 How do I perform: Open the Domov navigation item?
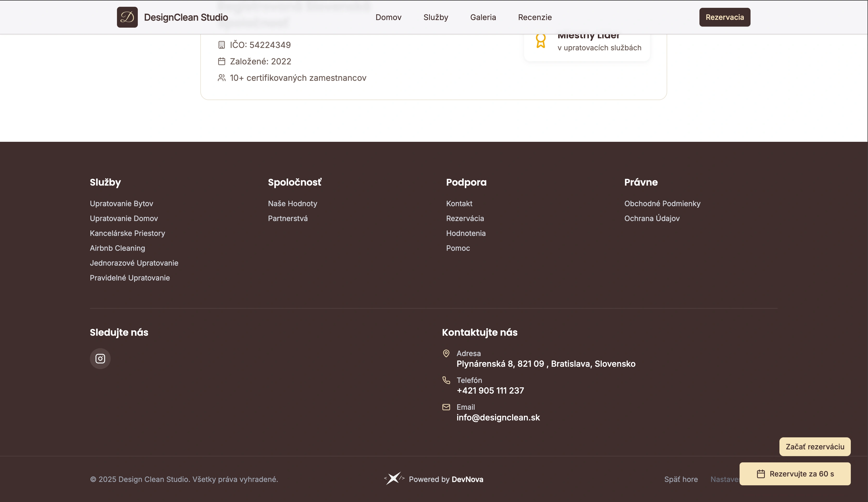pyautogui.click(x=388, y=17)
